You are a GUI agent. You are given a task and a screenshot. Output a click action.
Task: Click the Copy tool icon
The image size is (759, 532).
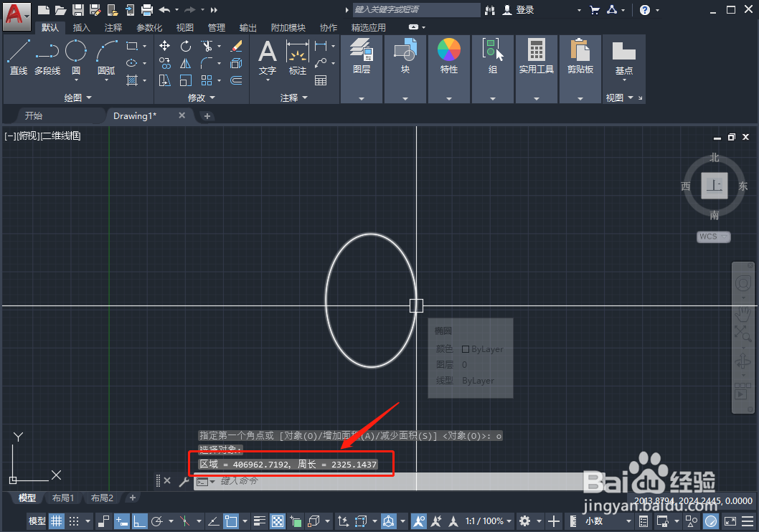point(164,63)
